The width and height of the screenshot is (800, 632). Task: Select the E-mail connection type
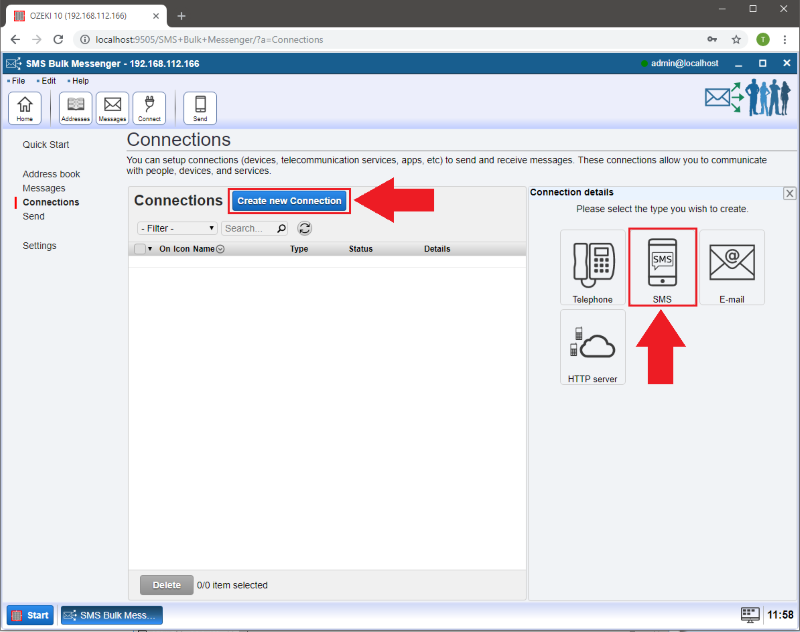[731, 267]
